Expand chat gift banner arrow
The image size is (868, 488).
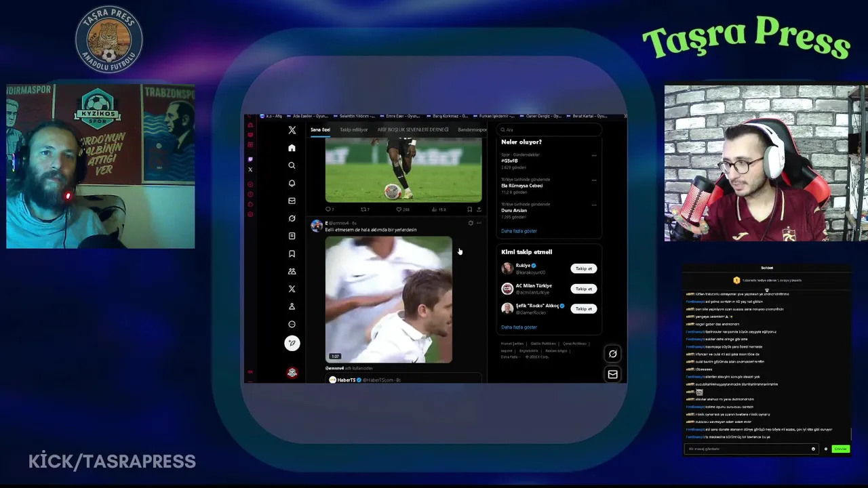click(767, 290)
